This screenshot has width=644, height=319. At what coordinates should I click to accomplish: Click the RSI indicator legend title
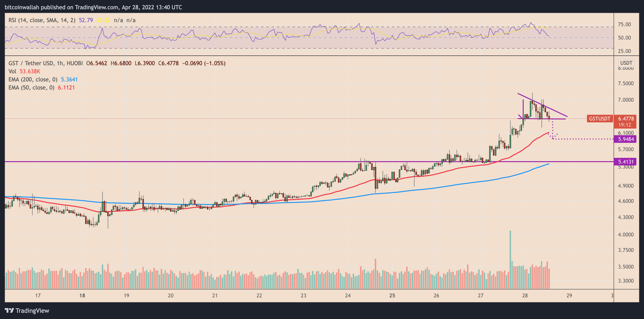tap(42, 20)
